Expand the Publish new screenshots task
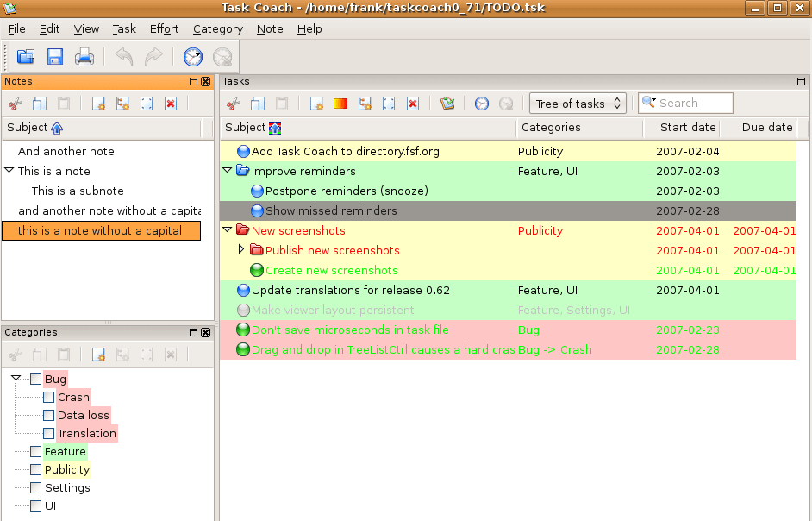812x521 pixels. pos(240,249)
